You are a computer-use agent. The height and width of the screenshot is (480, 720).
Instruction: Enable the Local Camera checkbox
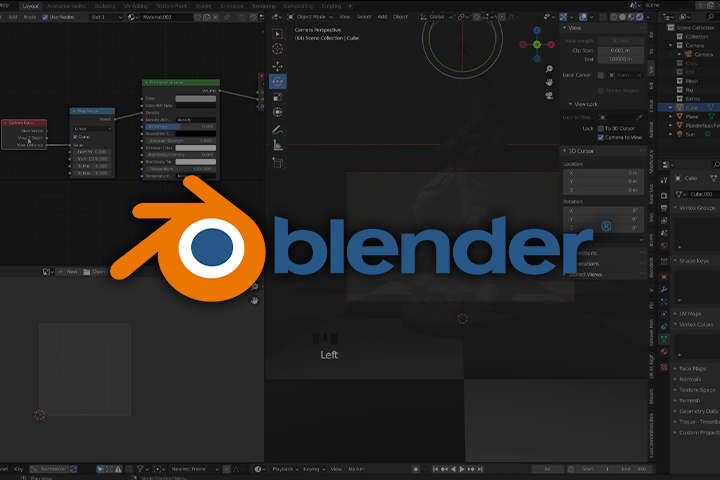click(601, 75)
